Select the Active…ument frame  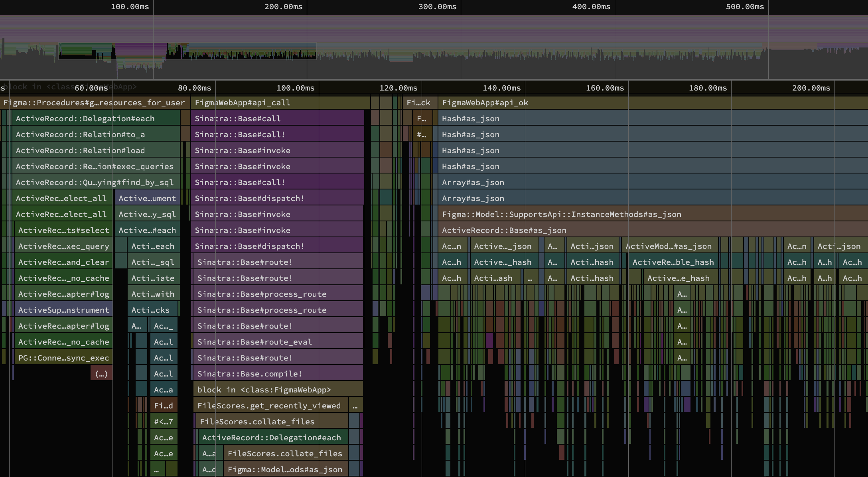point(148,198)
